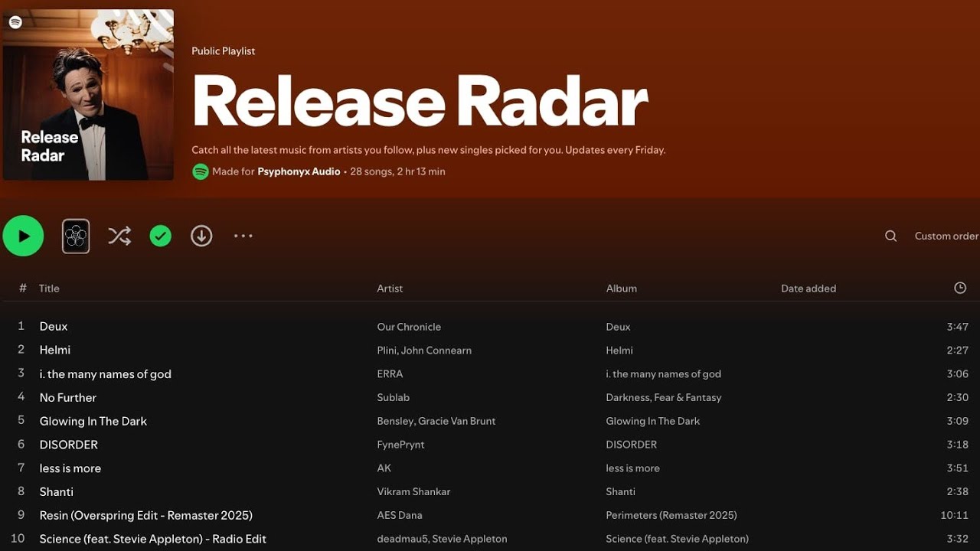
Task: Open artist John Connearn
Action: pyautogui.click(x=438, y=350)
